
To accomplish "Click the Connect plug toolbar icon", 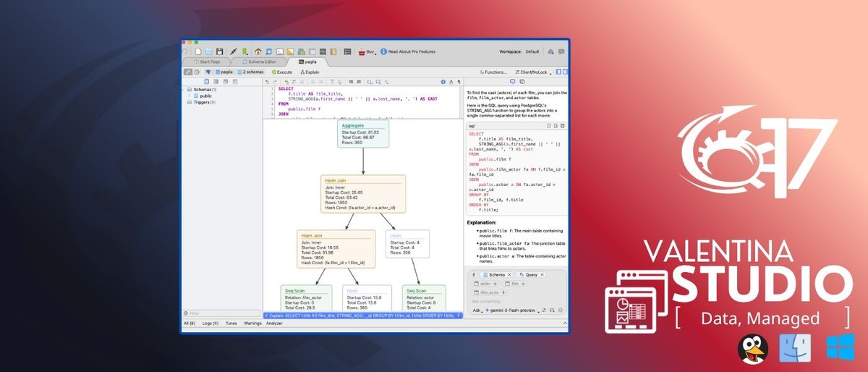I will click(x=234, y=51).
